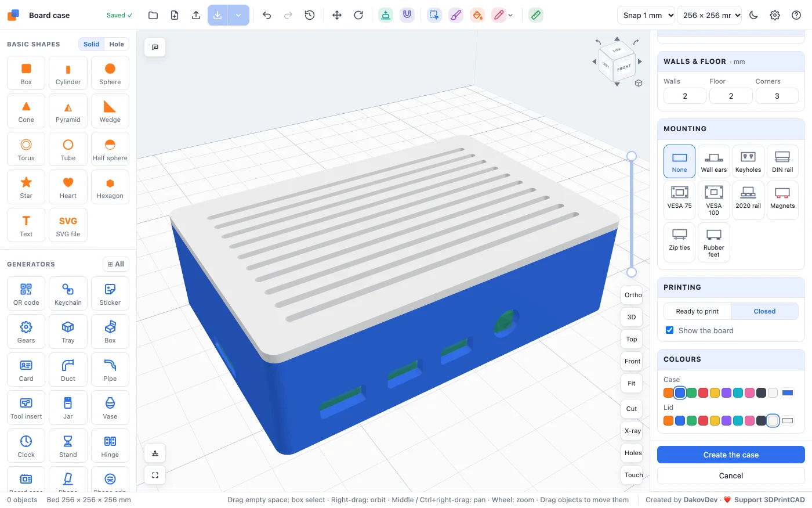Click the Cancel button

point(731,475)
